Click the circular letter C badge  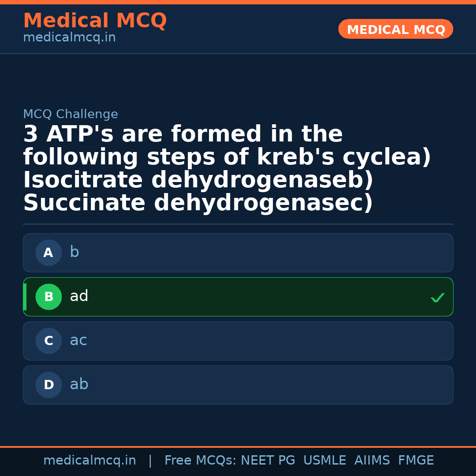pos(48,341)
